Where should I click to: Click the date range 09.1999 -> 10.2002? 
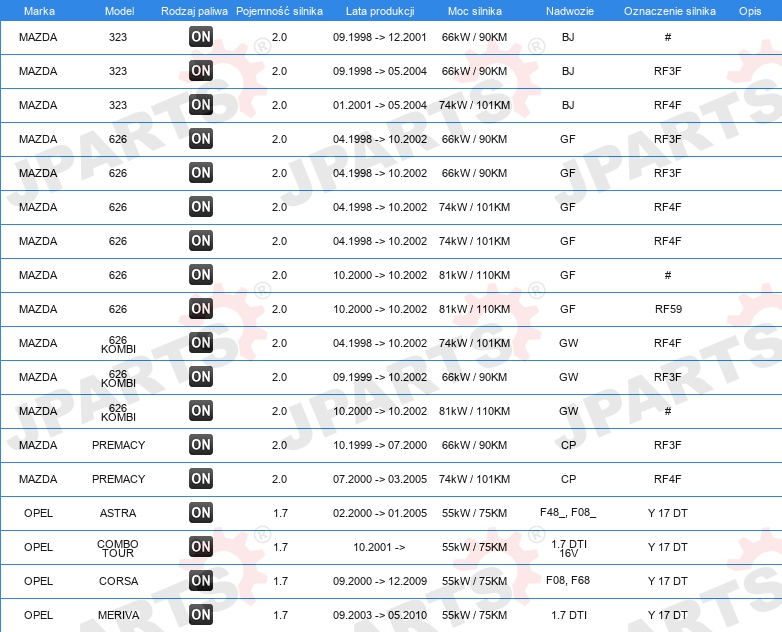[x=380, y=377]
